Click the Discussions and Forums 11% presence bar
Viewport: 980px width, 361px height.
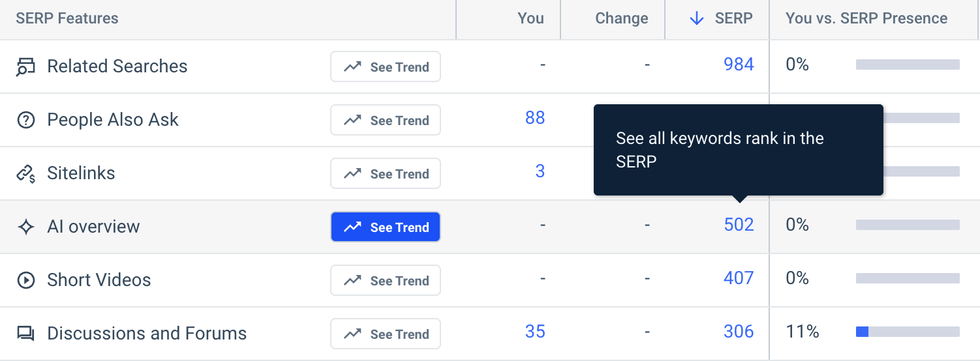click(x=908, y=332)
